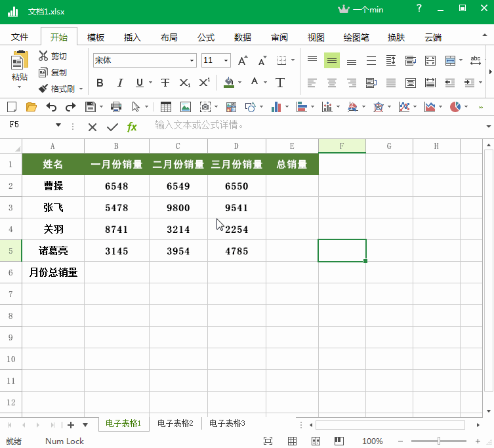The width and height of the screenshot is (494, 448).
Task: Insert a pie chart
Action: click(x=455, y=107)
